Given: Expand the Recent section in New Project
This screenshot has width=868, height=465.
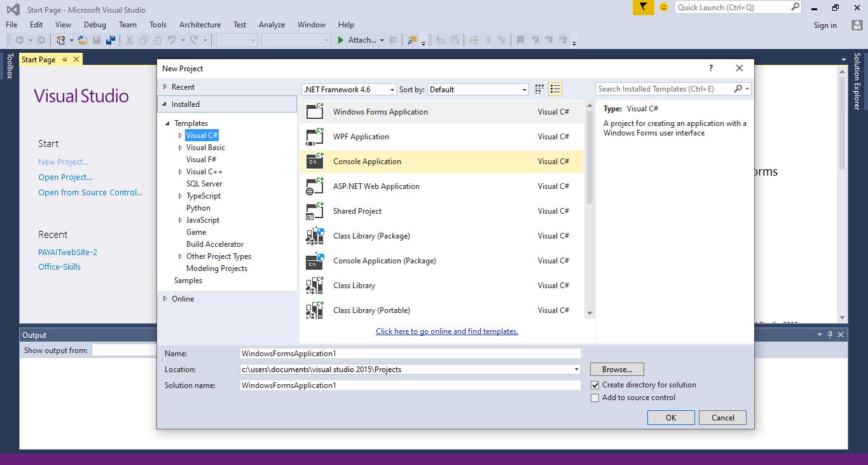Looking at the screenshot, I should 165,87.
